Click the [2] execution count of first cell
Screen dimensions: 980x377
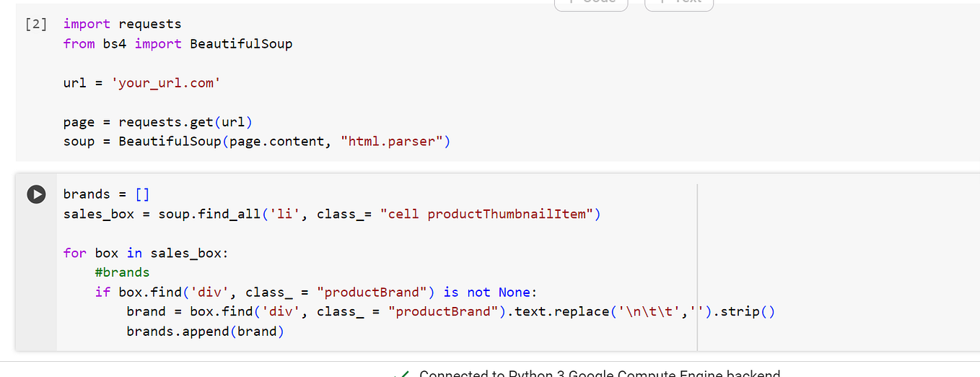pyautogui.click(x=36, y=24)
